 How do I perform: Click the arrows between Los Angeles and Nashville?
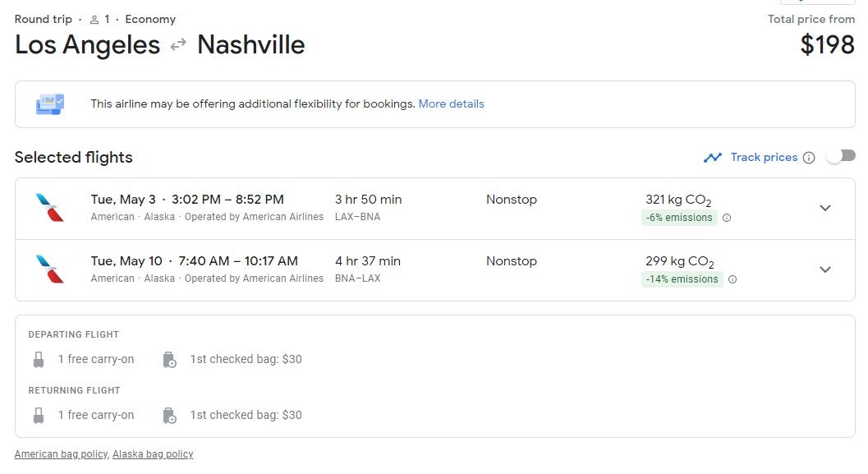(x=179, y=45)
